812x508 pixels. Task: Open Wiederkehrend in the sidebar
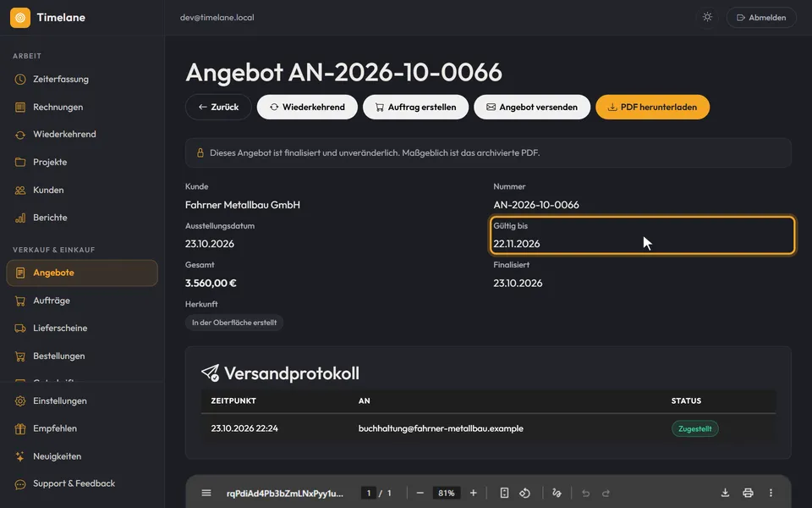click(82, 135)
